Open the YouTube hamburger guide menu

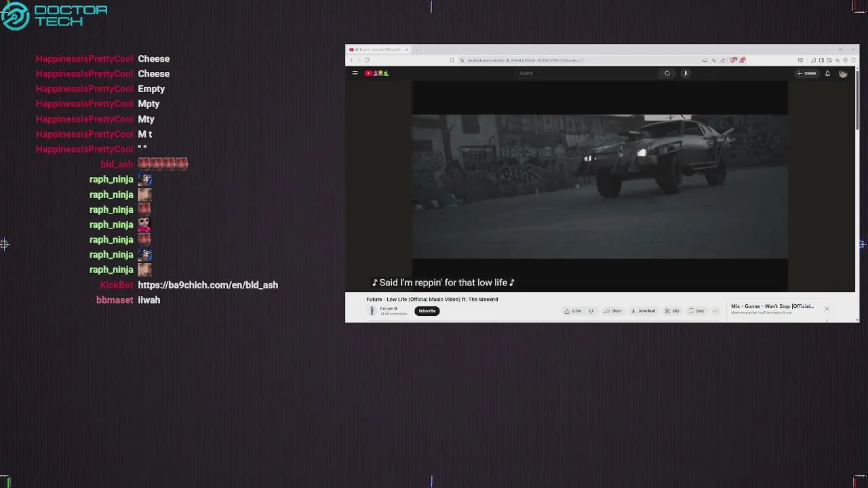point(355,73)
